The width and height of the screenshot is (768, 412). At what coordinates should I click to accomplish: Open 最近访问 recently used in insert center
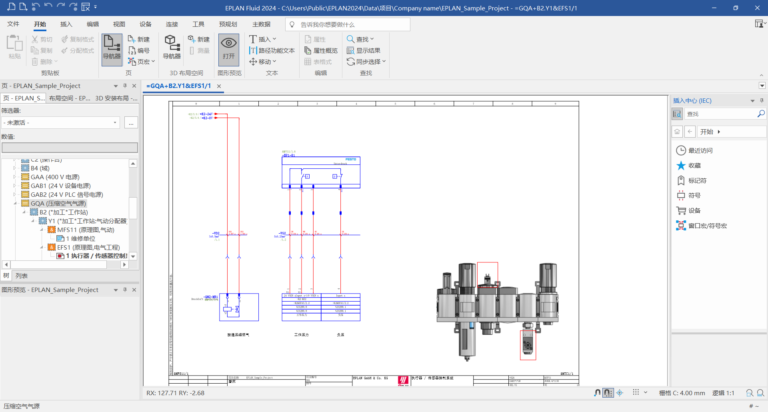tap(695, 150)
